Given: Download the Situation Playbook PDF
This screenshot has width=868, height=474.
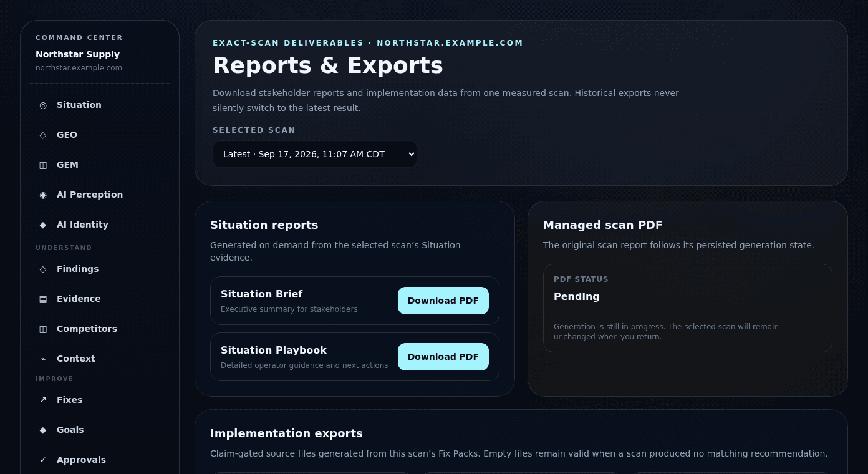Looking at the screenshot, I should pos(443,357).
